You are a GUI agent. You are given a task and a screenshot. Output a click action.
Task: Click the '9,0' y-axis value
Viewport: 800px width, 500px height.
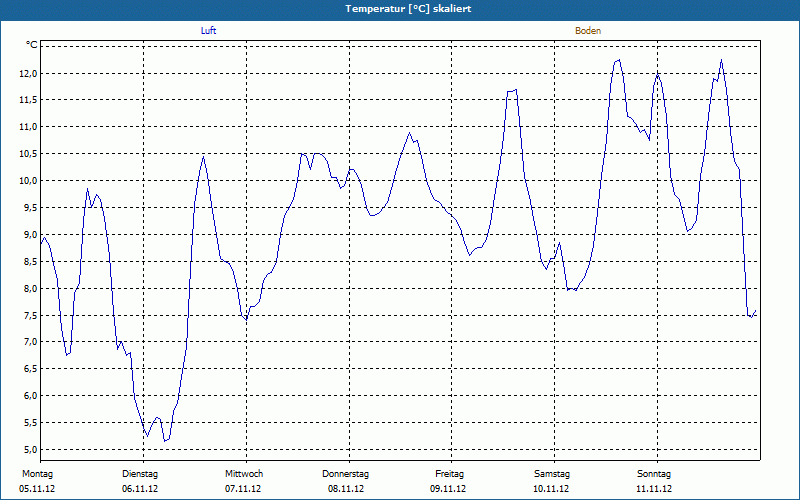coord(30,235)
